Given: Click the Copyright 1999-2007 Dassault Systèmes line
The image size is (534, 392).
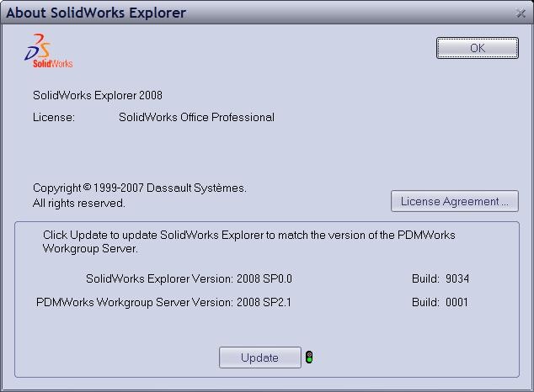Looking at the screenshot, I should [x=140, y=188].
